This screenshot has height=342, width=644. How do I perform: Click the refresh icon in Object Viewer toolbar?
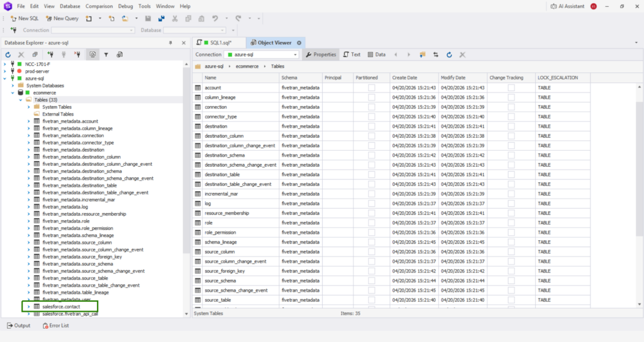point(449,55)
